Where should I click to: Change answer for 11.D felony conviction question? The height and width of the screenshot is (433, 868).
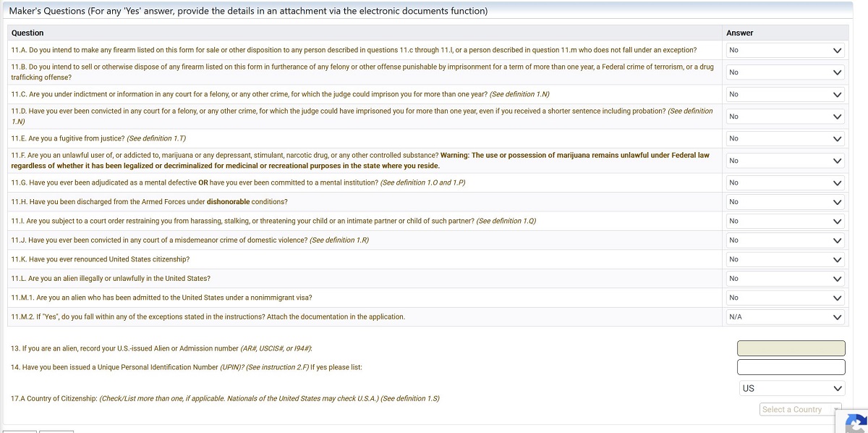pyautogui.click(x=786, y=117)
